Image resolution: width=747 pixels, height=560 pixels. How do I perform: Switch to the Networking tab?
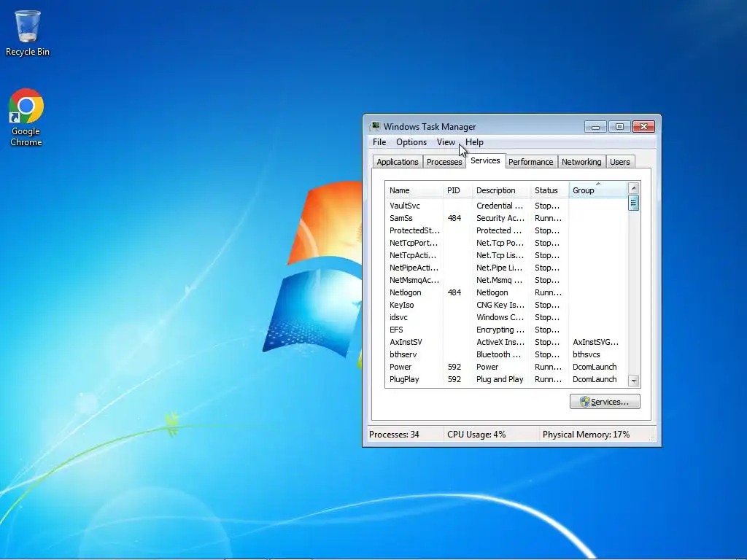click(x=581, y=162)
